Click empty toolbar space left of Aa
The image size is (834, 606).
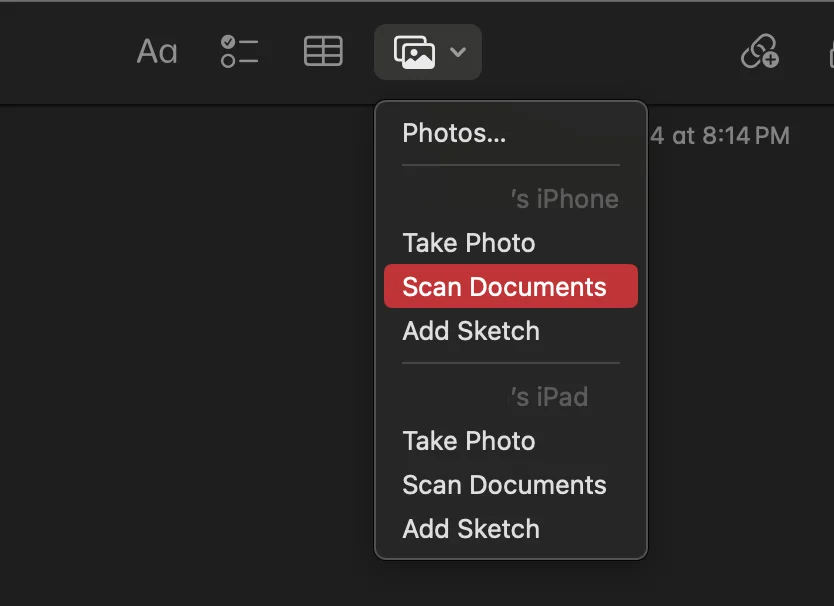[60, 52]
